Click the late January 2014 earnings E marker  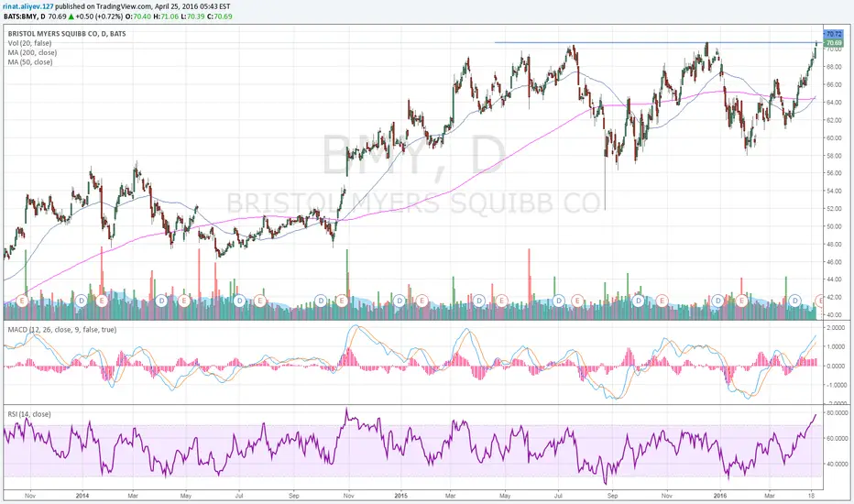pyautogui.click(x=102, y=301)
